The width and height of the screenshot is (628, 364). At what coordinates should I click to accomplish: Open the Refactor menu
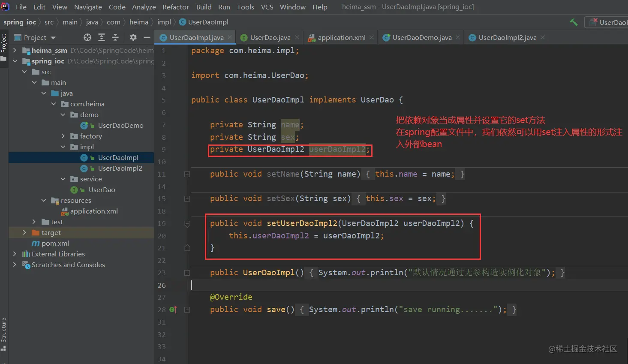175,7
